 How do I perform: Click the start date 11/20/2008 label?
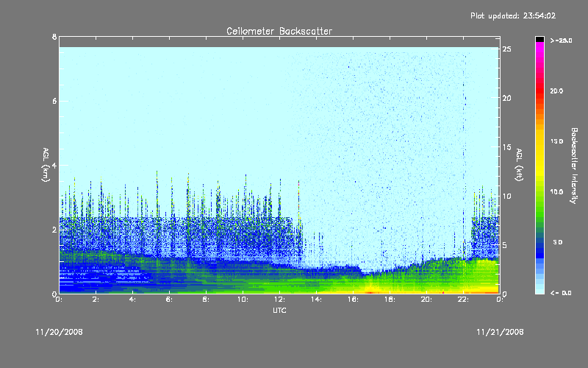60,332
